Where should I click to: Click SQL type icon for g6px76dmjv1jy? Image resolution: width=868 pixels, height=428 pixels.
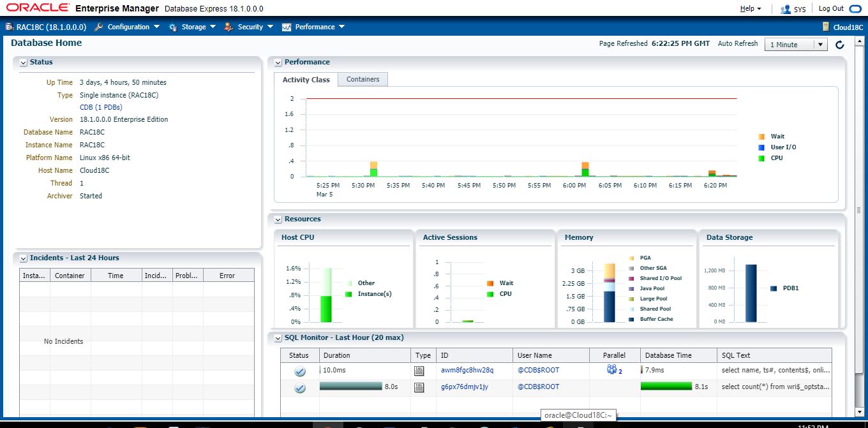click(419, 387)
